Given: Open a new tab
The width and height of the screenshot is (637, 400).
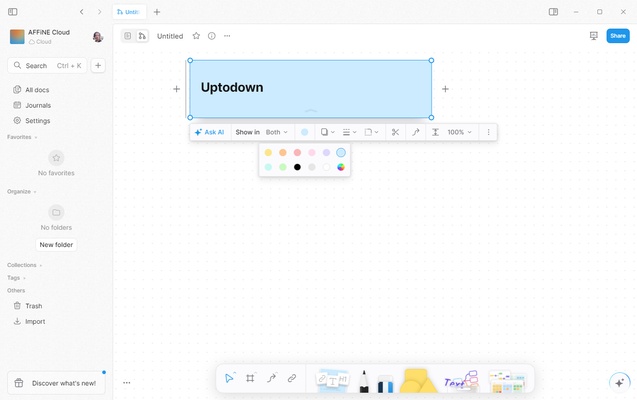Looking at the screenshot, I should point(157,12).
